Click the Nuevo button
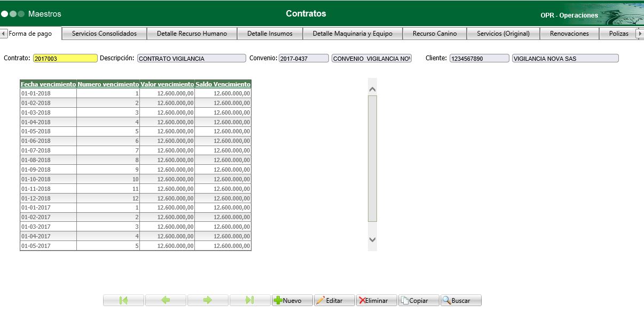This screenshot has height=329, width=644. pyautogui.click(x=292, y=300)
